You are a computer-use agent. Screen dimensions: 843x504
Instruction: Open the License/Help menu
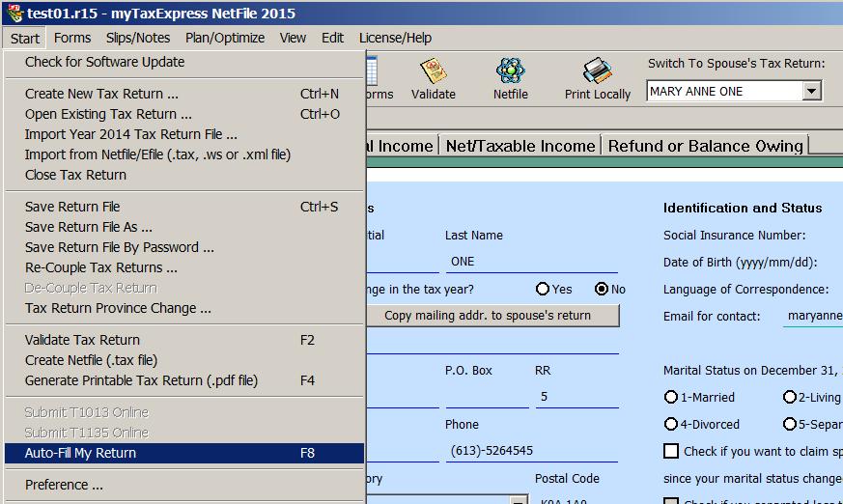coord(395,39)
